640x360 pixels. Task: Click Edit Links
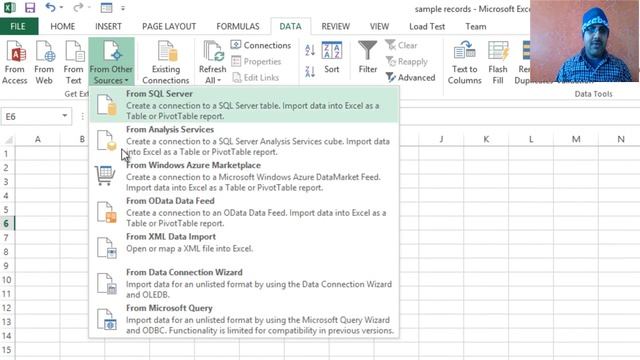click(x=256, y=77)
